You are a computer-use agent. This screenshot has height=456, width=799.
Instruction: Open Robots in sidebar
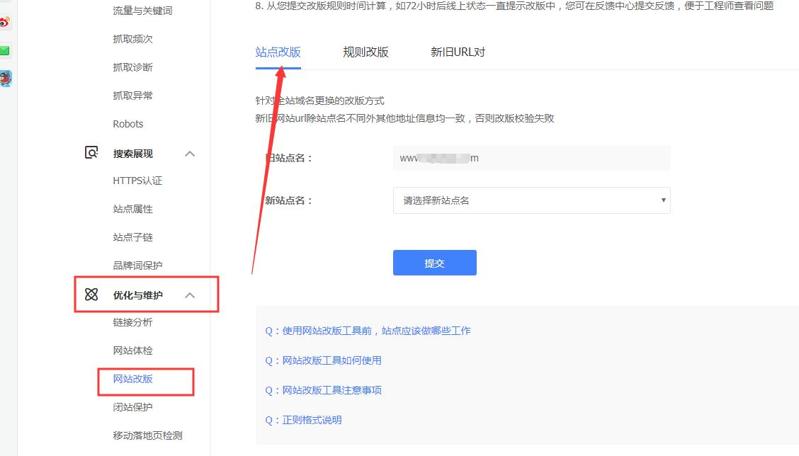[128, 124]
